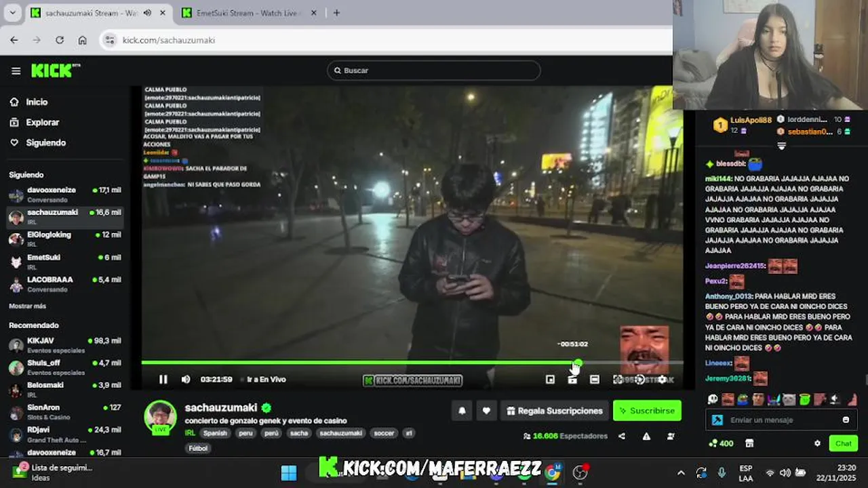
Task: Send message with green Chat button
Action: [x=843, y=443]
